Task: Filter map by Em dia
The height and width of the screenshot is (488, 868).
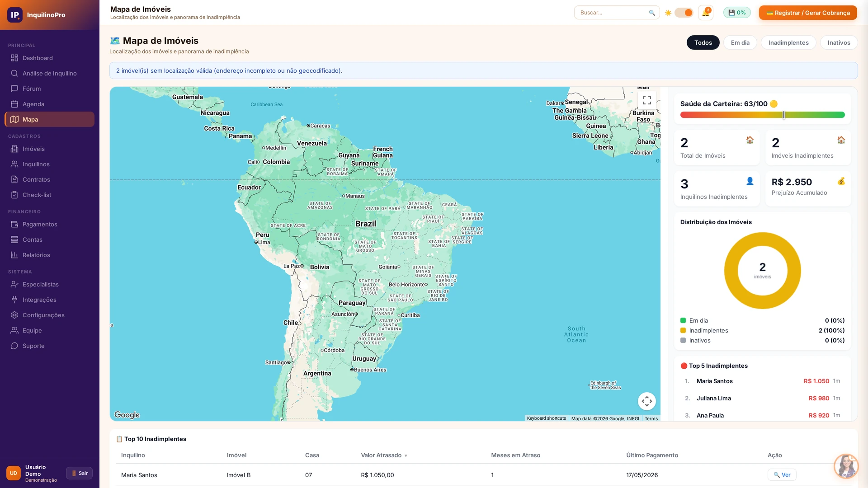Action: click(x=740, y=42)
